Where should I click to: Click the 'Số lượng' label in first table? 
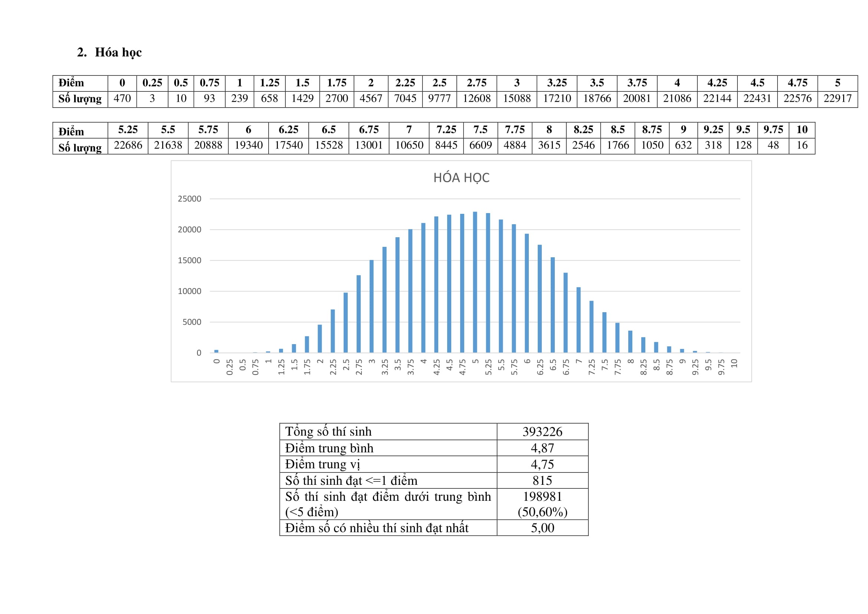[80, 99]
